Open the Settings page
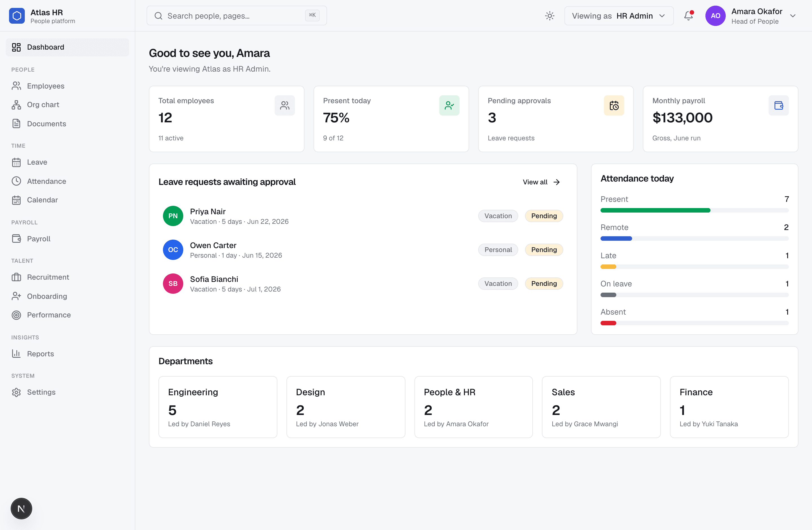Viewport: 812px width, 530px height. 68,392
